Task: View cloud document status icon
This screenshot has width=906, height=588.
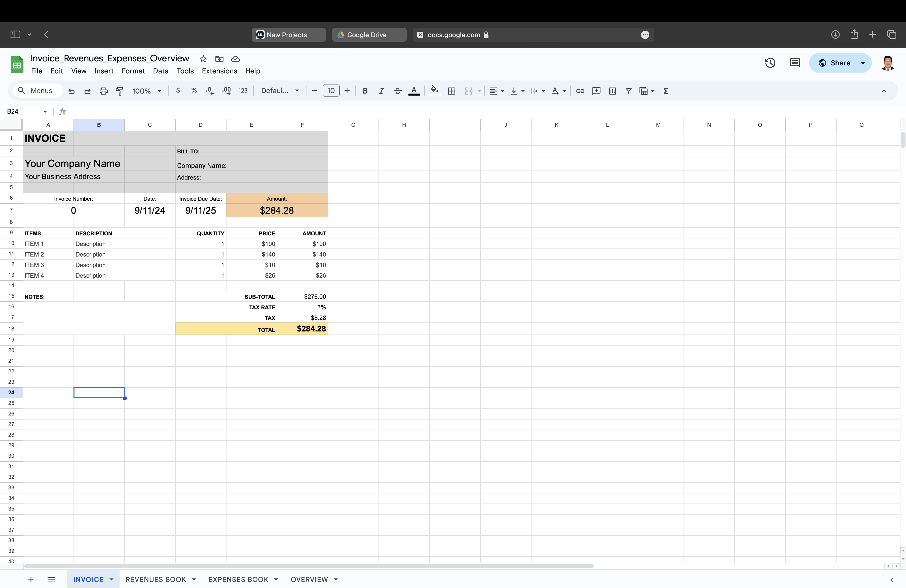Action: click(x=236, y=59)
